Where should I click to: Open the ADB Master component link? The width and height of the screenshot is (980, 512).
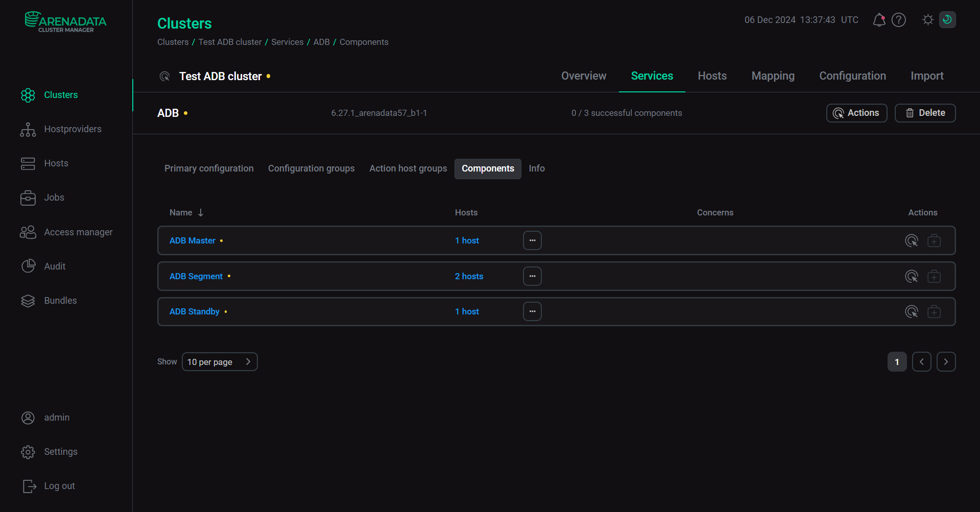(x=193, y=240)
